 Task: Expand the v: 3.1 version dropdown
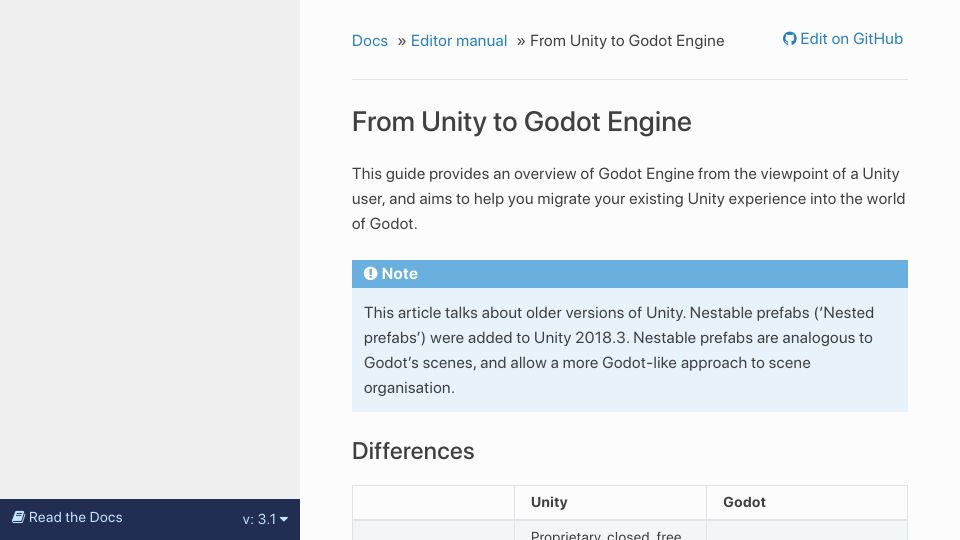click(265, 519)
